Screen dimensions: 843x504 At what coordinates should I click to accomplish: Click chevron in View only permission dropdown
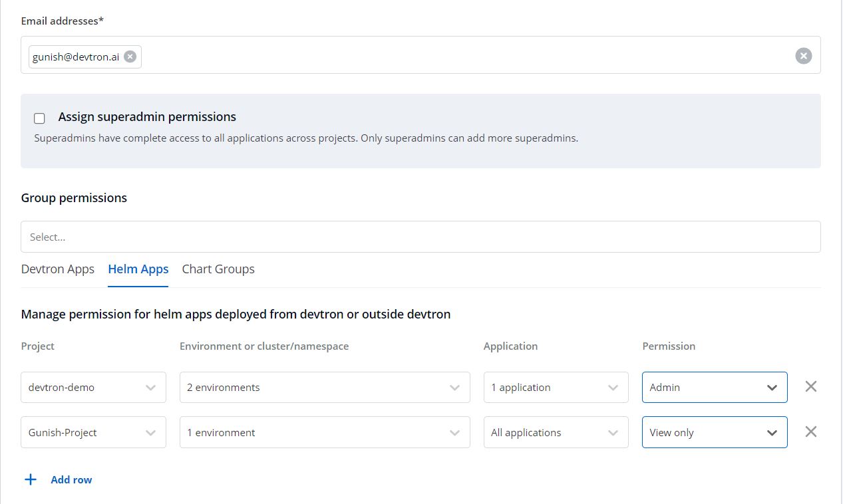pyautogui.click(x=772, y=433)
